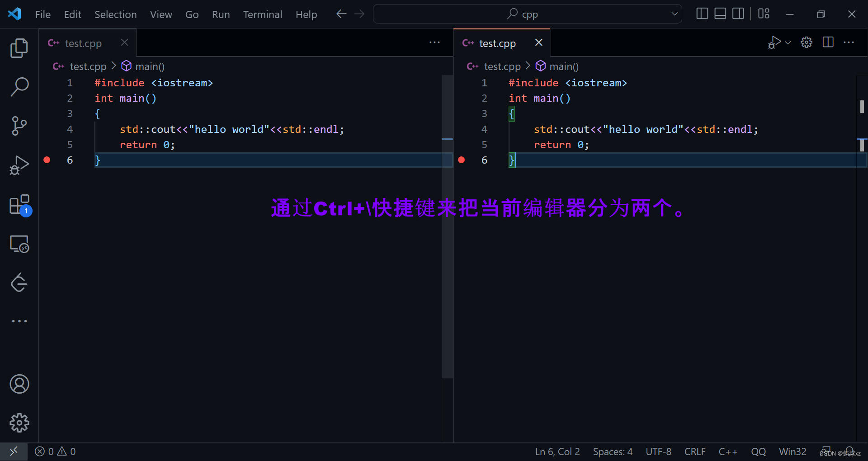Open the Run menu
Image resolution: width=868 pixels, height=461 pixels.
click(x=221, y=14)
